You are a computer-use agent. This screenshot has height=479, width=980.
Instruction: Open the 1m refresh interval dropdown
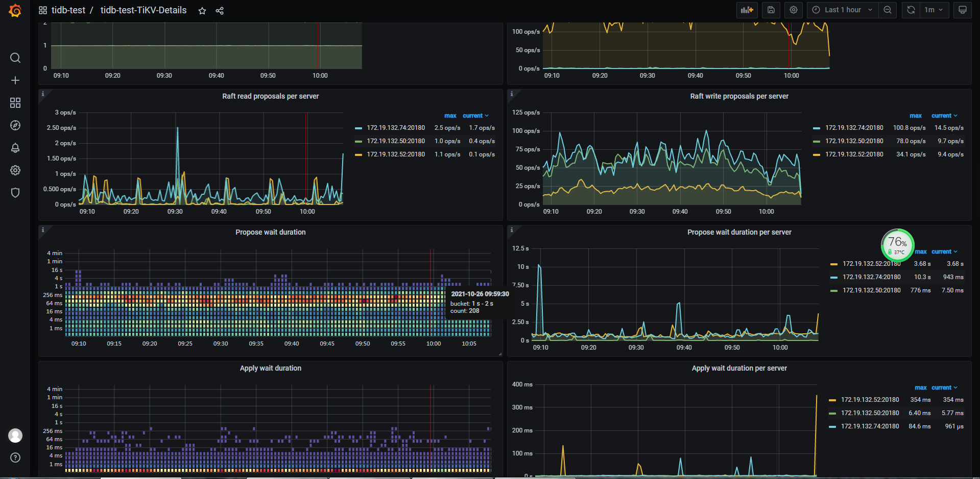click(934, 10)
